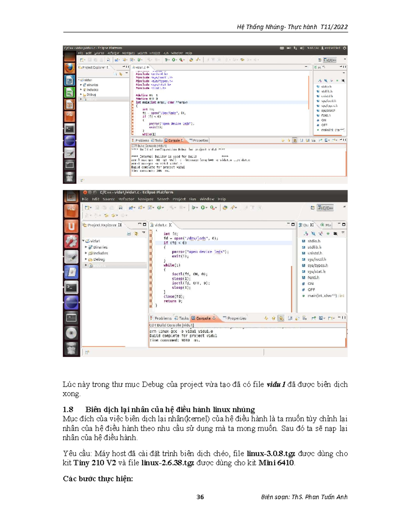Click the Save icon in lower Eclipse toolbar

click(x=97, y=208)
